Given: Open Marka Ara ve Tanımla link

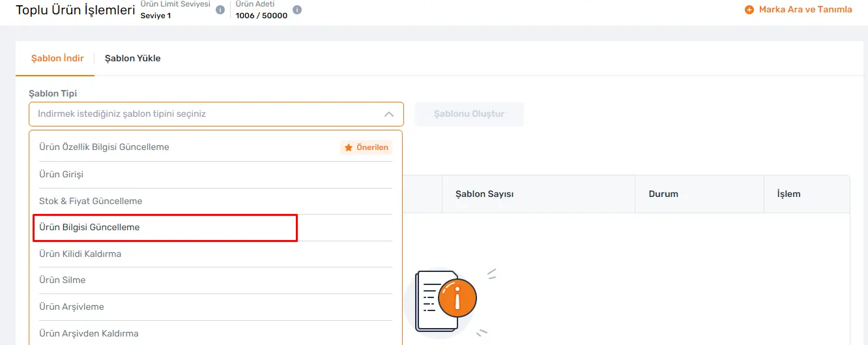Looking at the screenshot, I should [805, 10].
